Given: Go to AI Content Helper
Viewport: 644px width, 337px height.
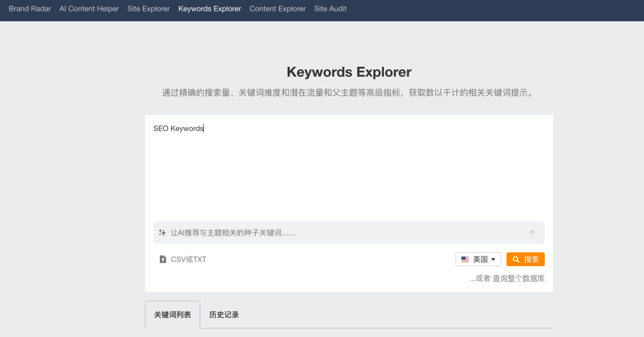Looking at the screenshot, I should pyautogui.click(x=89, y=9).
